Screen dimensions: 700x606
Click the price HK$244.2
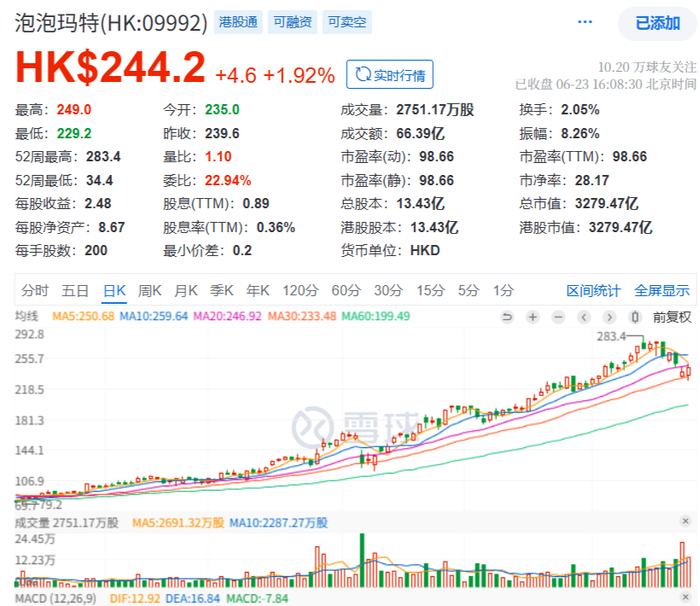click(110, 67)
